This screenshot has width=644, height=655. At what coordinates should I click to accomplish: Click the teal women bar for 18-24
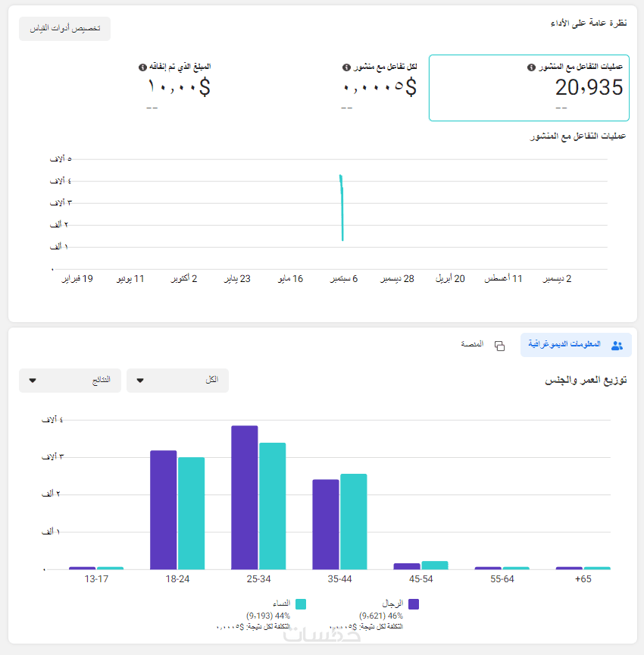pyautogui.click(x=191, y=513)
